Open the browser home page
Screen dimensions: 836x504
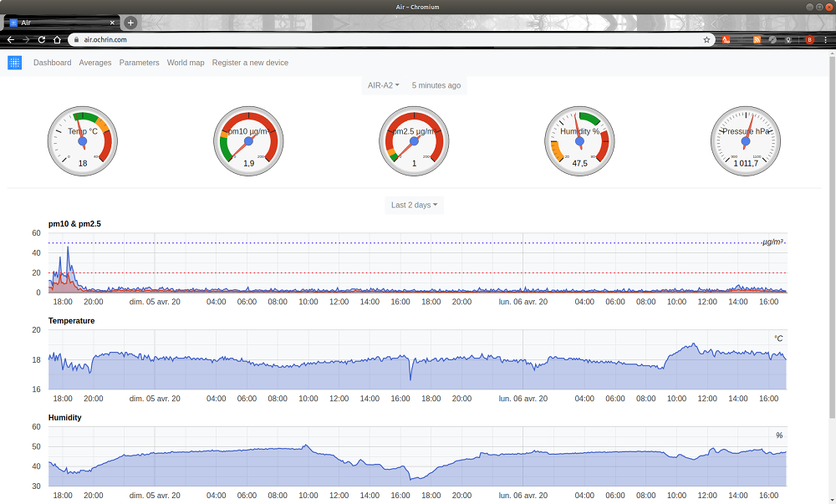[x=57, y=39]
